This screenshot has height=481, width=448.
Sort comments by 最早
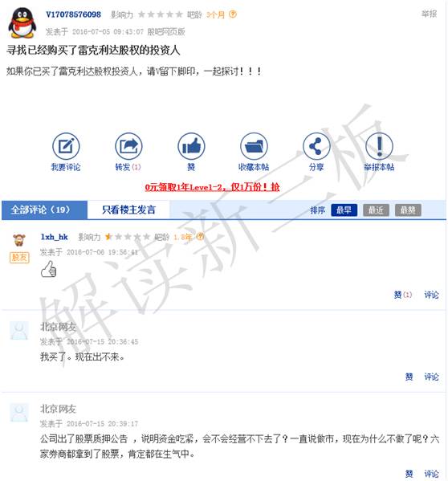point(344,210)
